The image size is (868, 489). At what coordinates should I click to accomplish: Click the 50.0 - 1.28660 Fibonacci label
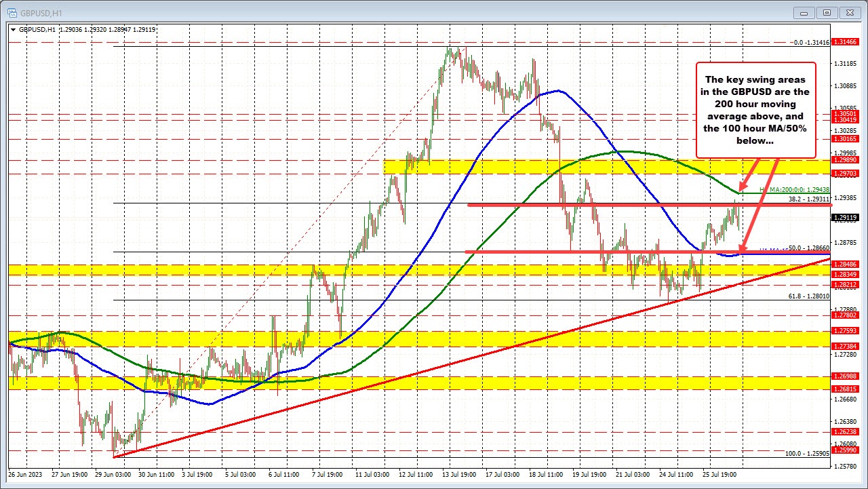click(809, 249)
